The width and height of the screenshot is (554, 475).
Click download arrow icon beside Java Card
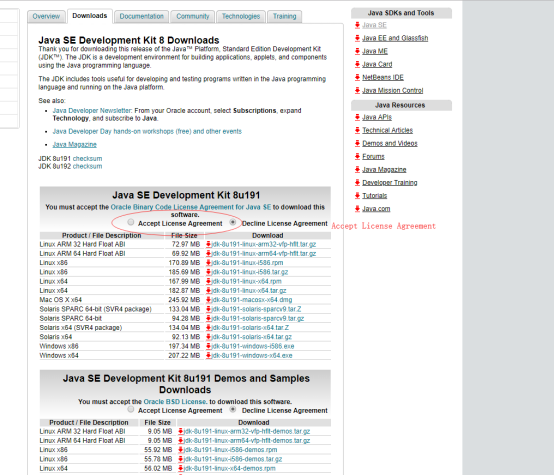click(357, 64)
